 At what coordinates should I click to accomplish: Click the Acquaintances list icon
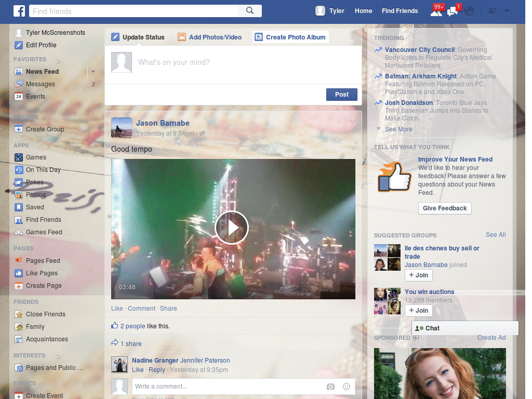19,339
